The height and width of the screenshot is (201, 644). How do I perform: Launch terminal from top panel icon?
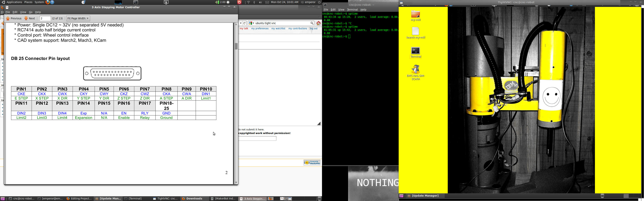tap(136, 2)
